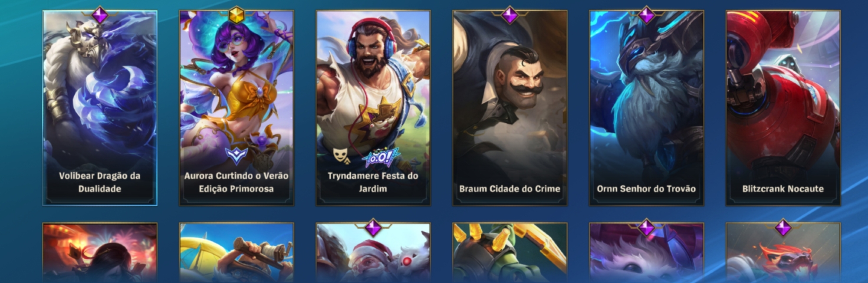Click purple gem above Santa skin card
Image resolution: width=868 pixels, height=283 pixels.
point(373,227)
